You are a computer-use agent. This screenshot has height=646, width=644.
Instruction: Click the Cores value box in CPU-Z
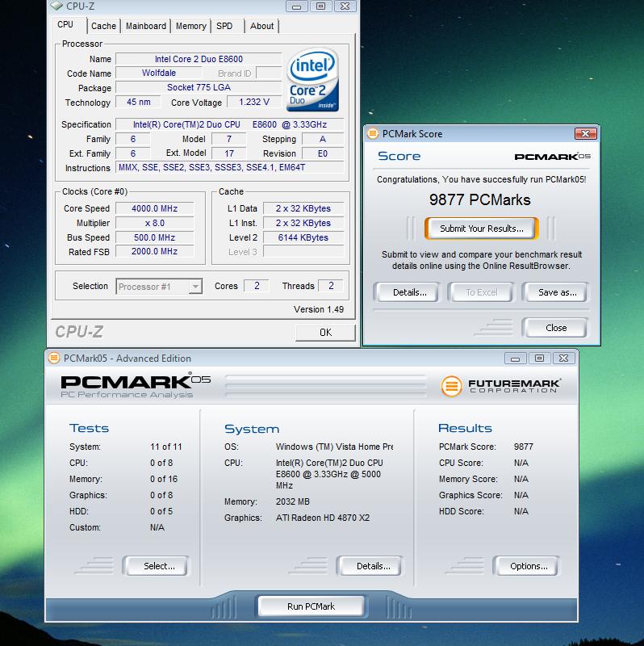257,286
